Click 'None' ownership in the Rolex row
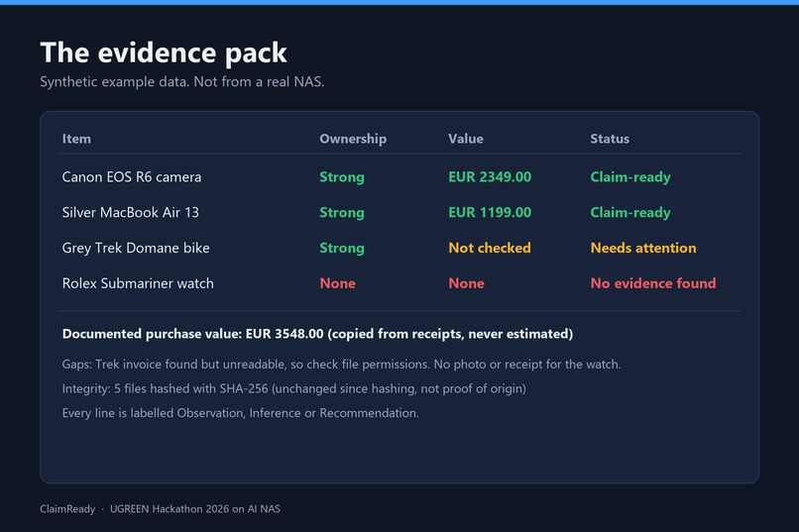The height and width of the screenshot is (532, 799). pos(337,283)
